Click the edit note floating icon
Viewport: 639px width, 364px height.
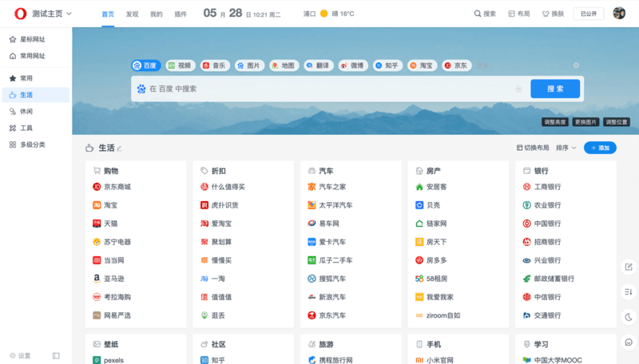(629, 267)
